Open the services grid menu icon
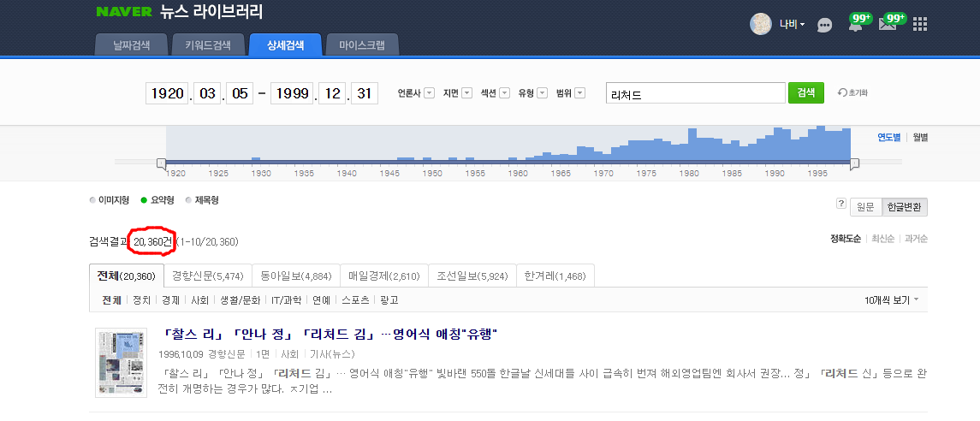The image size is (980, 421). 920,24
